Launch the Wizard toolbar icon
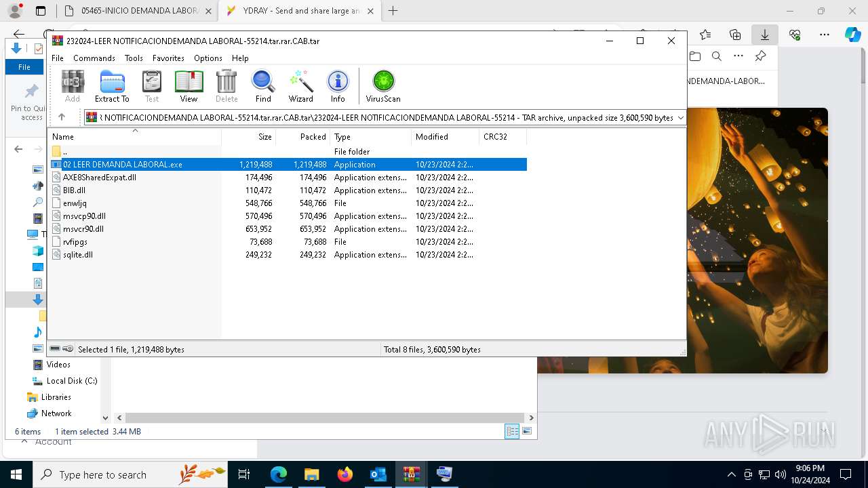868x488 pixels. tap(301, 86)
